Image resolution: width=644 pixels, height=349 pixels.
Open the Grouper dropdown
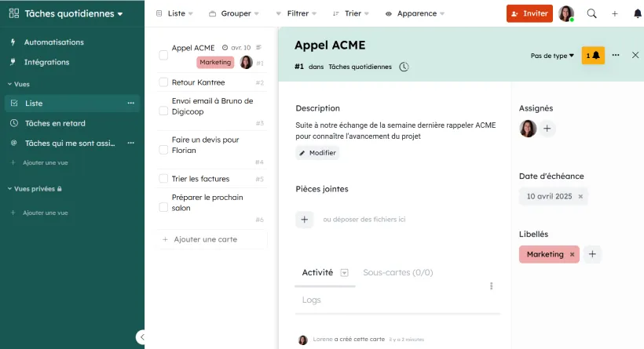pyautogui.click(x=234, y=13)
